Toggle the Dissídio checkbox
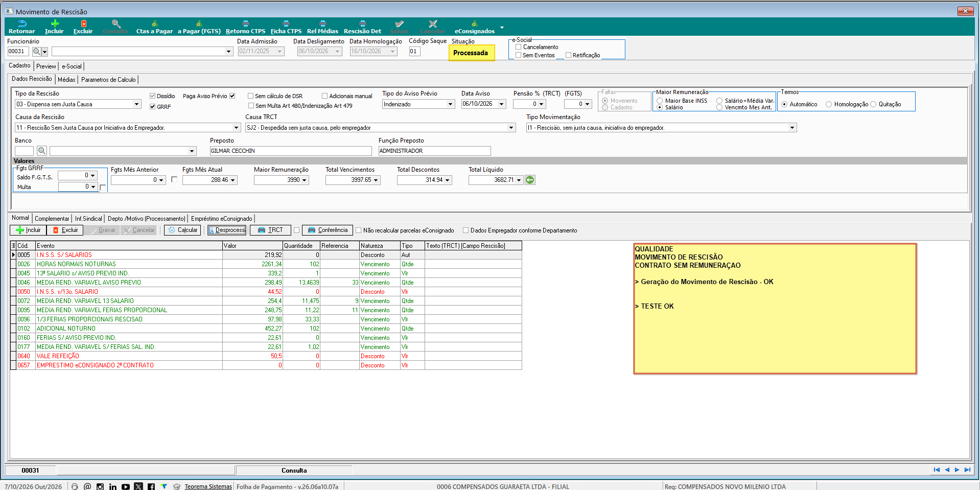980x490 pixels. (152, 96)
